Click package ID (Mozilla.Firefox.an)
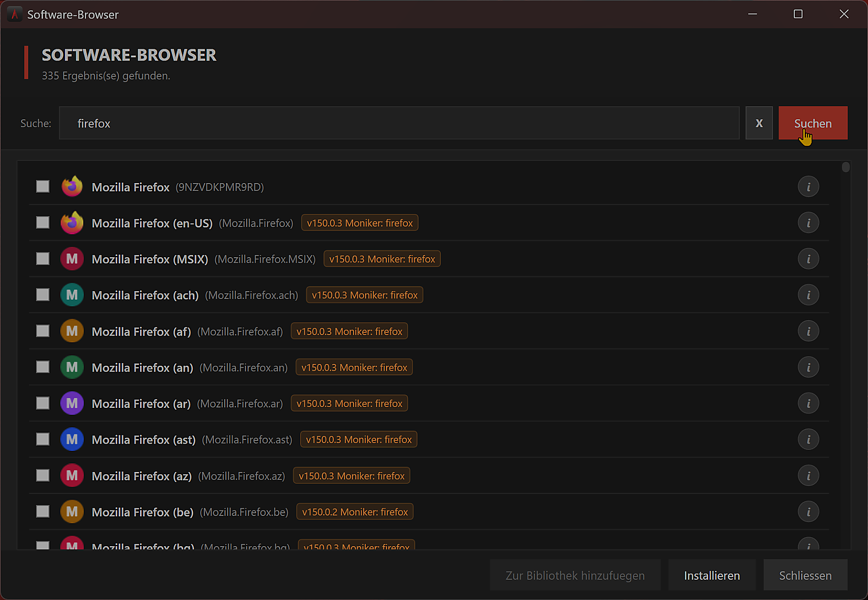The height and width of the screenshot is (600, 868). [x=244, y=368]
